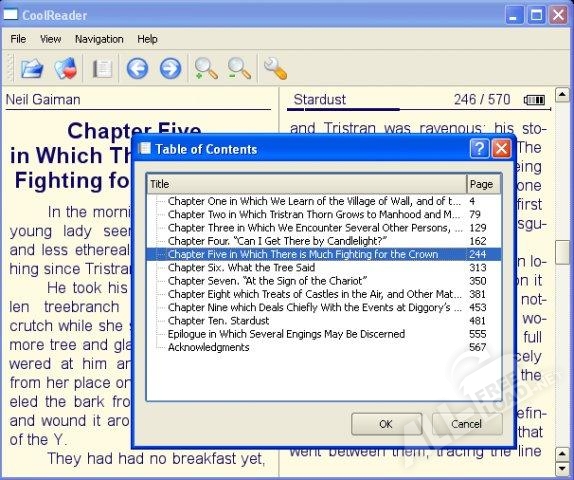Screen dimensions: 574x480
Task: Open settings with the wrench icon
Action: (275, 68)
